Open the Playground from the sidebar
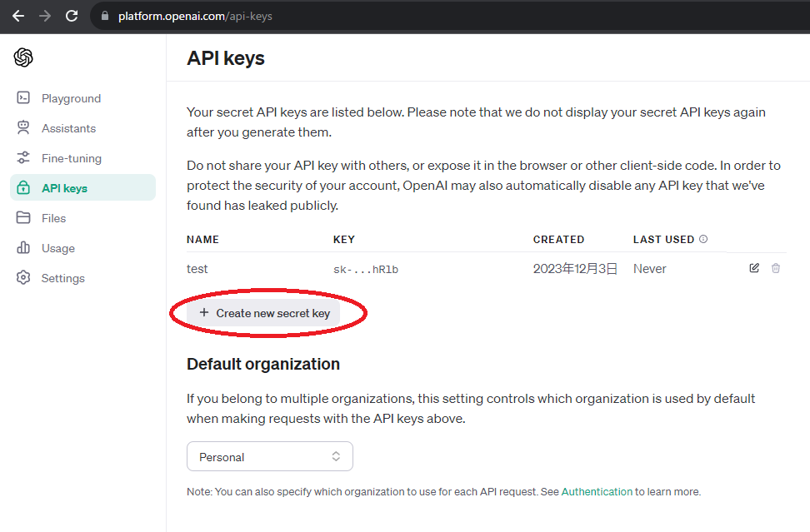Viewport: 810px width, 532px height. point(70,97)
